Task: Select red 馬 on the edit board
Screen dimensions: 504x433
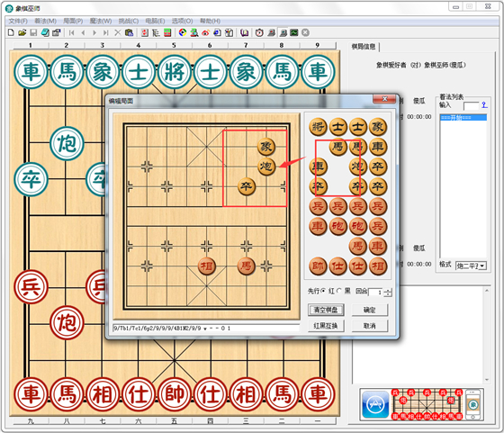Action: (x=247, y=266)
